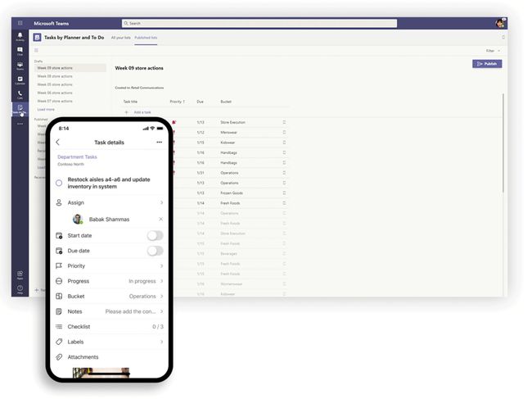Image resolution: width=532 pixels, height=399 pixels.
Task: Mark Restock aisles task complete
Action: (59, 183)
